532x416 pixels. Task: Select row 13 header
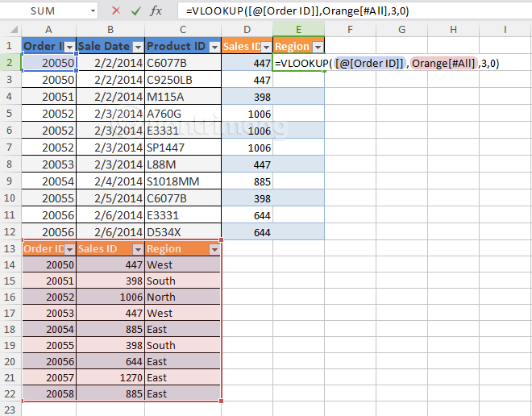(x=10, y=249)
